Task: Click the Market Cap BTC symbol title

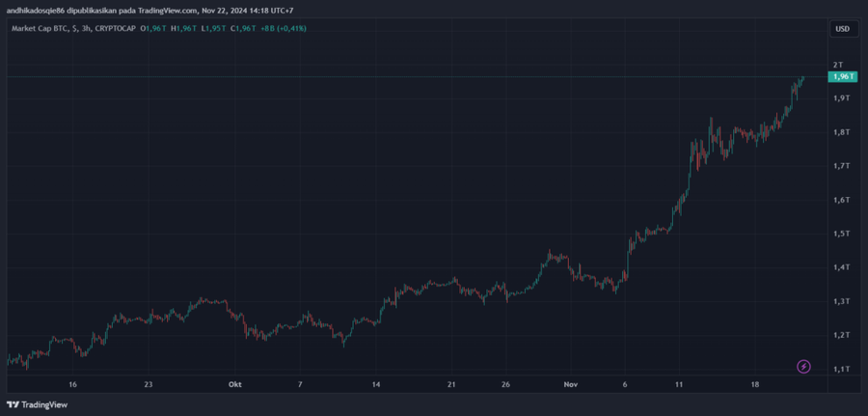Action: (39, 28)
